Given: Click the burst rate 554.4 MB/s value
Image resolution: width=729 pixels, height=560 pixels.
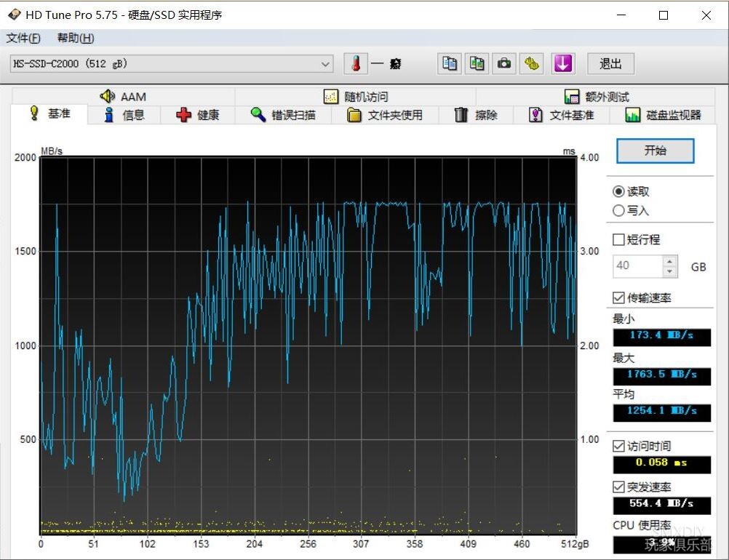Looking at the screenshot, I should coord(661,505).
